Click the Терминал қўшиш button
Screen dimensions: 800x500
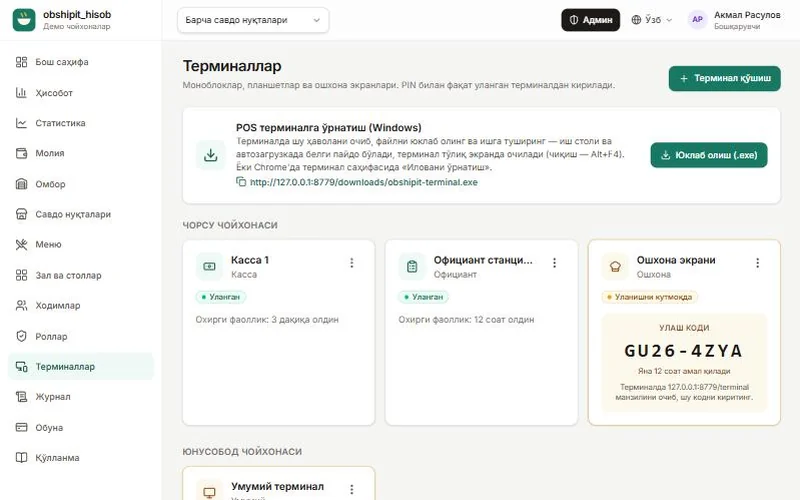(x=724, y=79)
